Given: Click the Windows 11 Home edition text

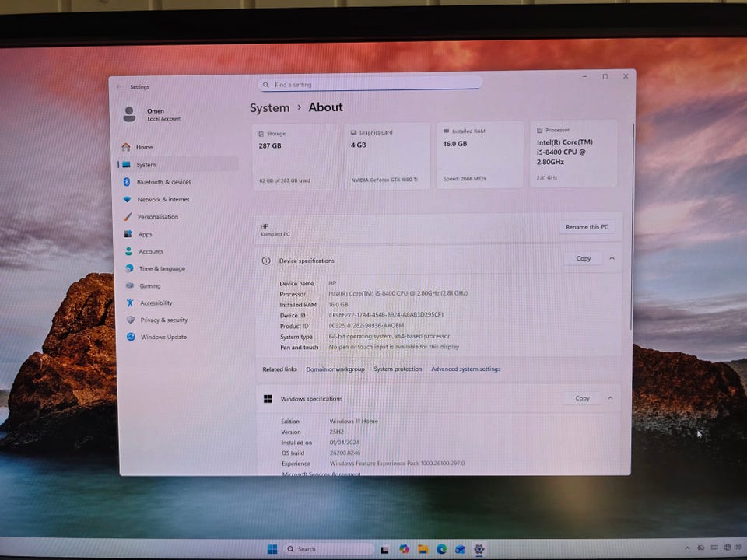Looking at the screenshot, I should [x=353, y=421].
